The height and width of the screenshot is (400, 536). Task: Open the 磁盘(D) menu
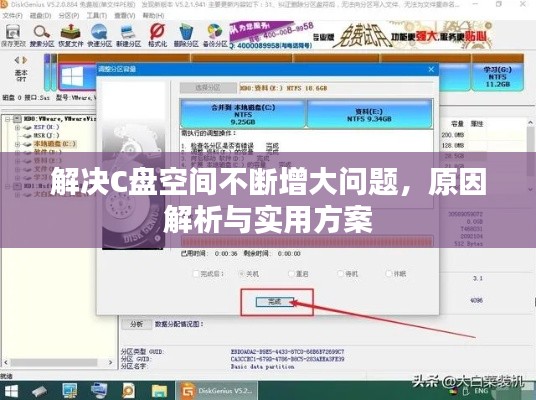tap(41, 16)
